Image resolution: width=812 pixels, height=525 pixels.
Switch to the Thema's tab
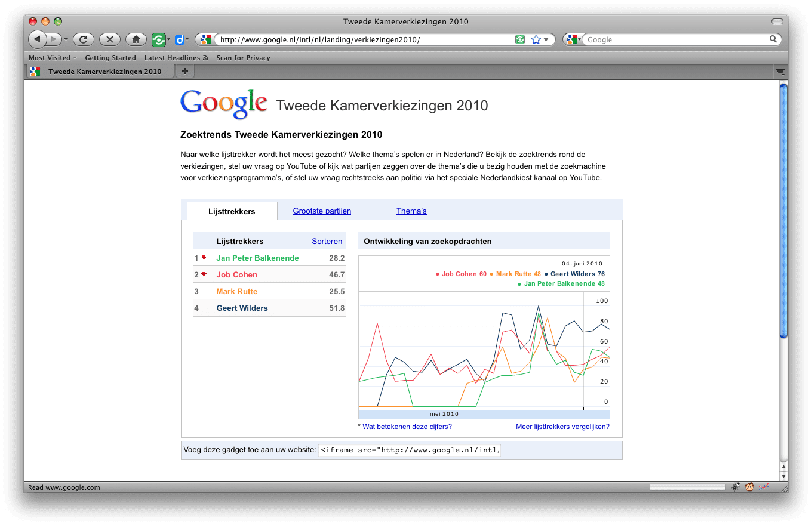411,211
